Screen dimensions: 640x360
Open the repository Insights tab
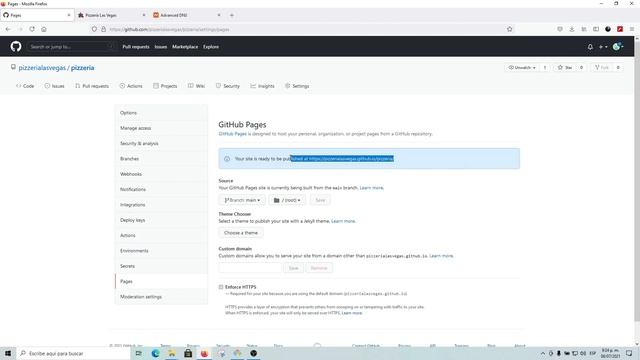[x=262, y=86]
